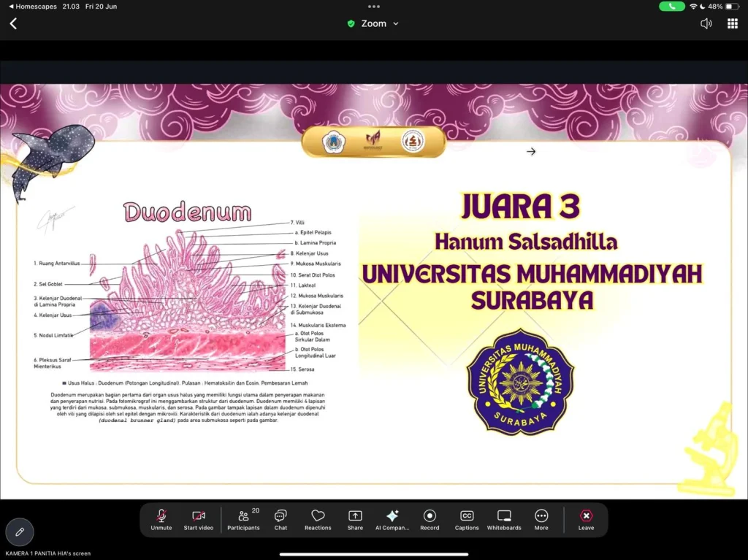Open the Participants list showing 20 attendees
This screenshot has width=748, height=560.
pos(243,518)
